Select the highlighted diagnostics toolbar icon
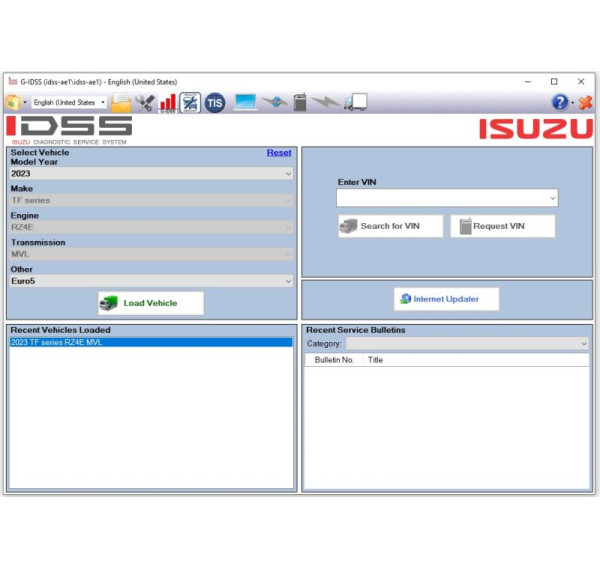 (x=190, y=102)
